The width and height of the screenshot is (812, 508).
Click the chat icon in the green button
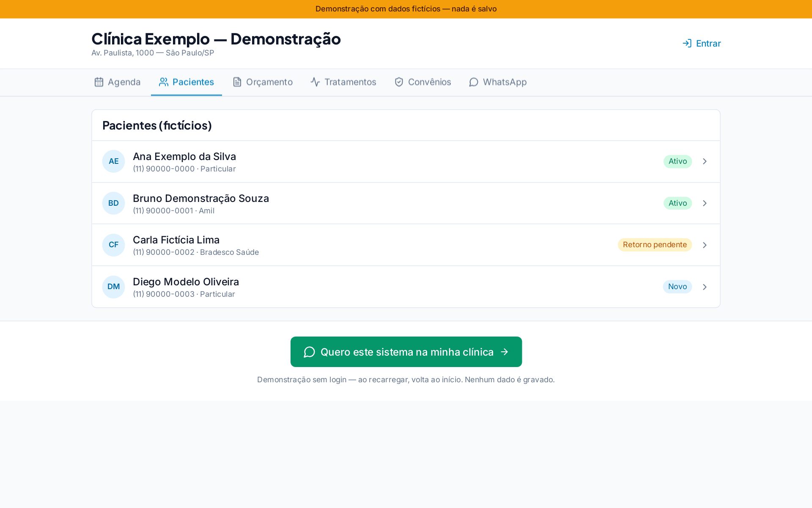(309, 352)
